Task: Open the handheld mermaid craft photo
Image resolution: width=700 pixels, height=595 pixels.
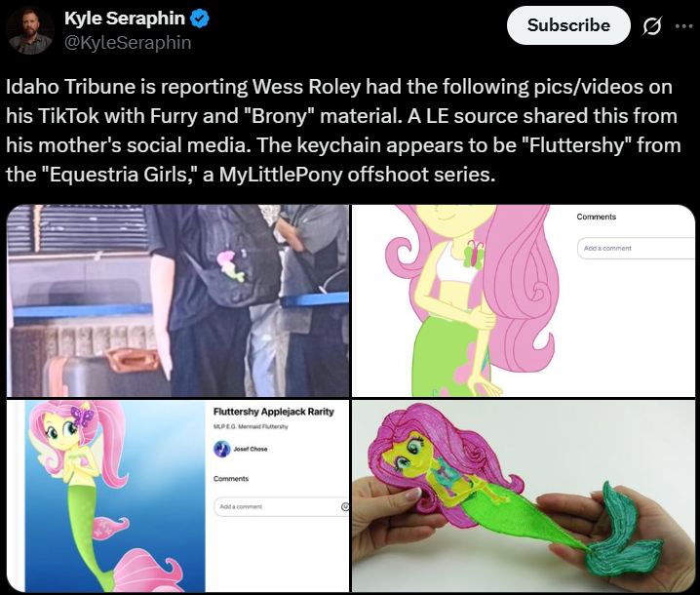Action: (524, 496)
